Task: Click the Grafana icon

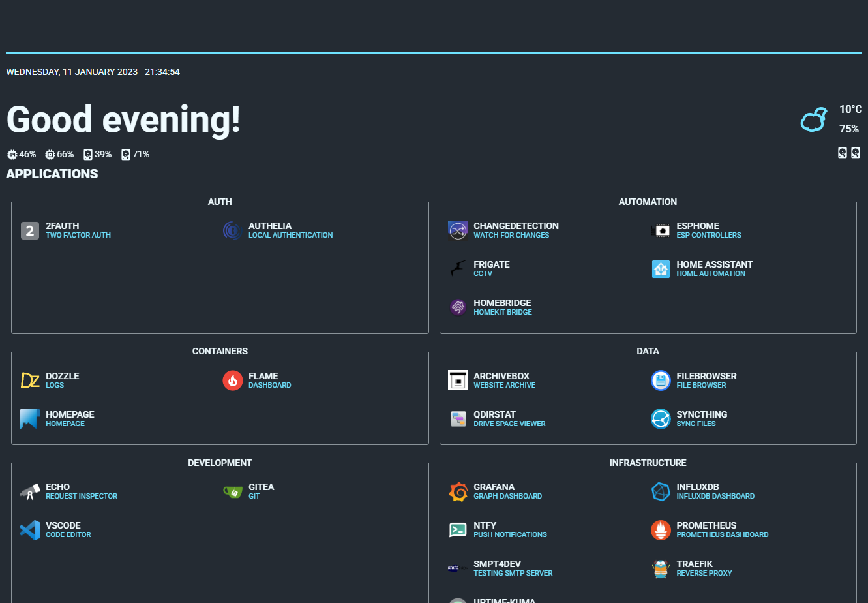Action: point(458,491)
